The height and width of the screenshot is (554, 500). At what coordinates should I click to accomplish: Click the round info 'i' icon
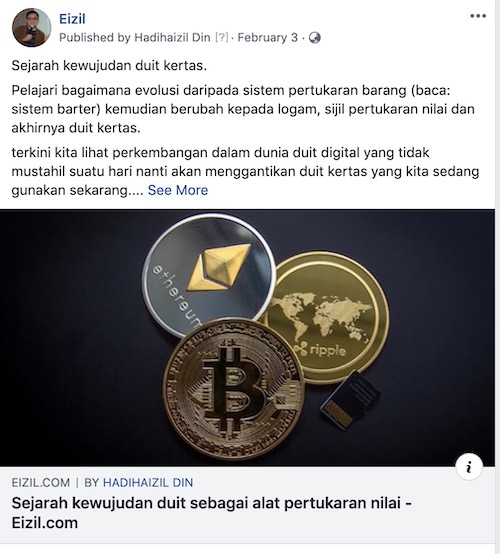tap(469, 467)
